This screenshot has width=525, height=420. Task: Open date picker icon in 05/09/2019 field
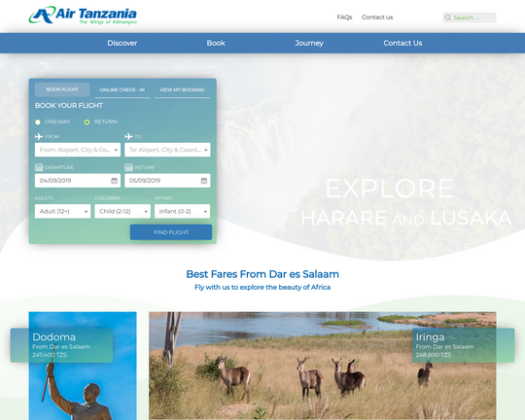[x=204, y=181]
